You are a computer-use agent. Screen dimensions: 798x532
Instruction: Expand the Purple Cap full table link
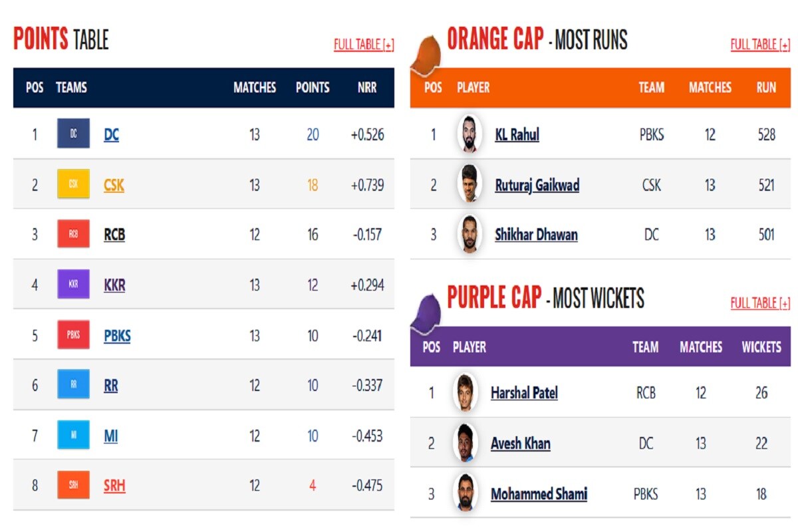tap(760, 303)
